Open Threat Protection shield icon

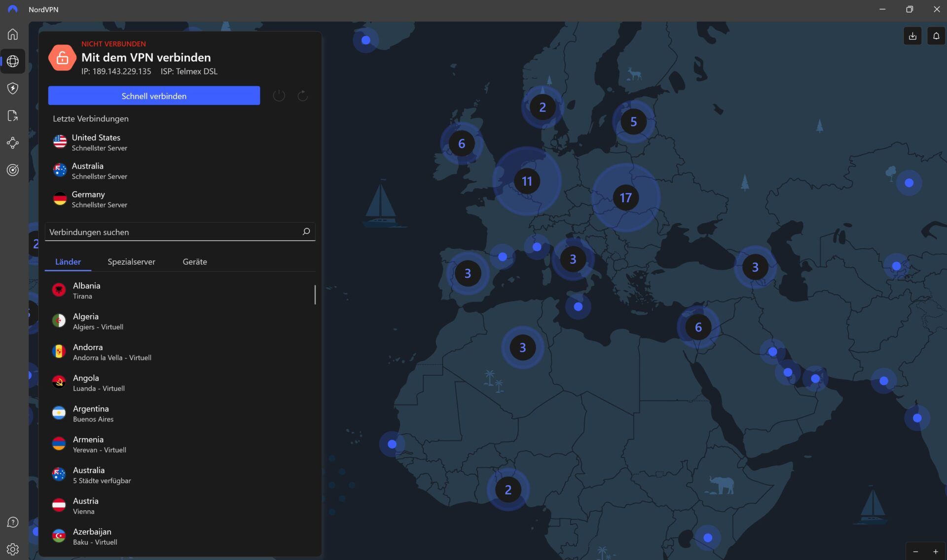[x=13, y=88]
